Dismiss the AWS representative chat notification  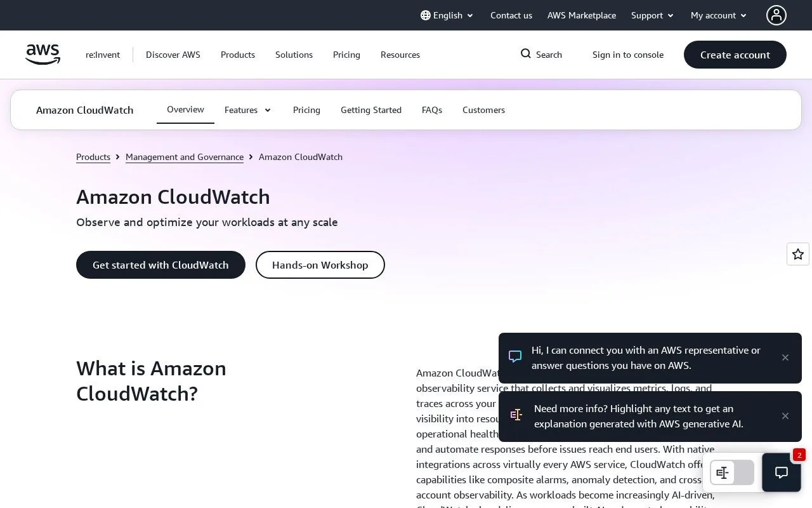(x=785, y=358)
